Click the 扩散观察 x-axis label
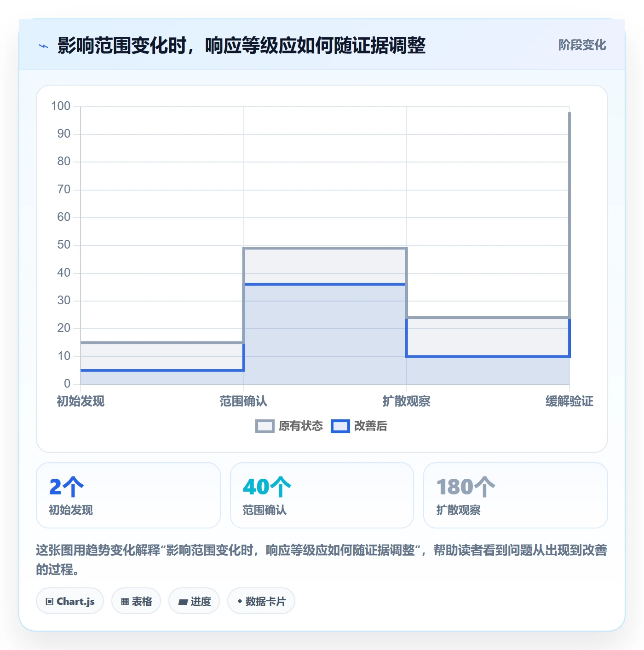 click(407, 401)
